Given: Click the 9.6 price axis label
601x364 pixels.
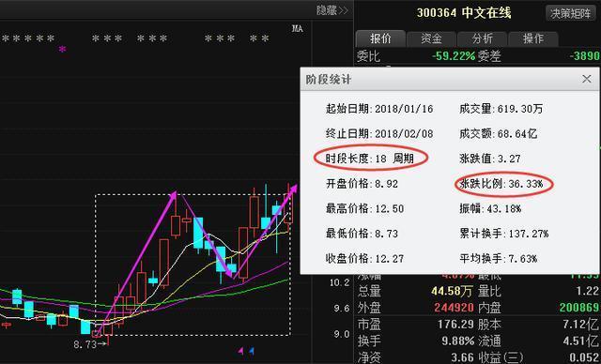Looking at the screenshot, I should [342, 309].
